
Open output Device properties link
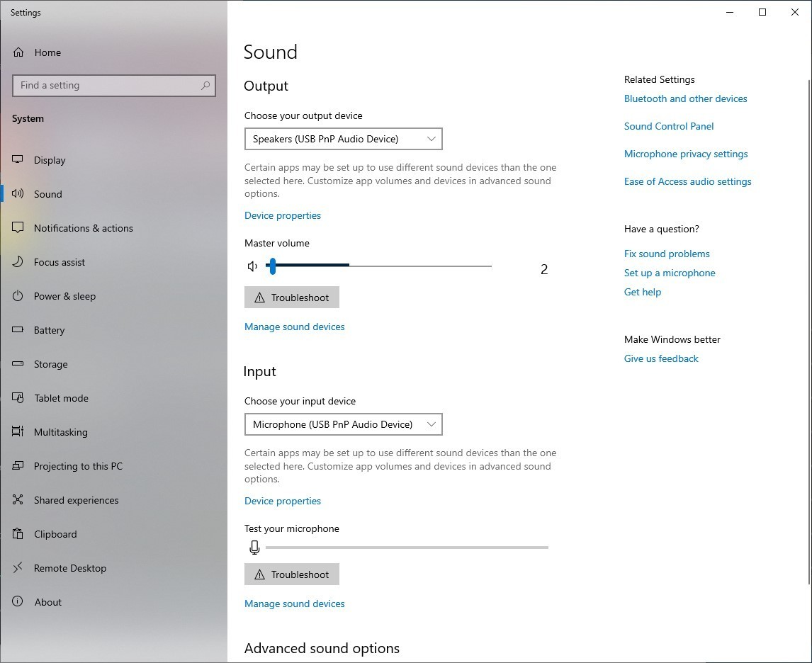coord(282,215)
